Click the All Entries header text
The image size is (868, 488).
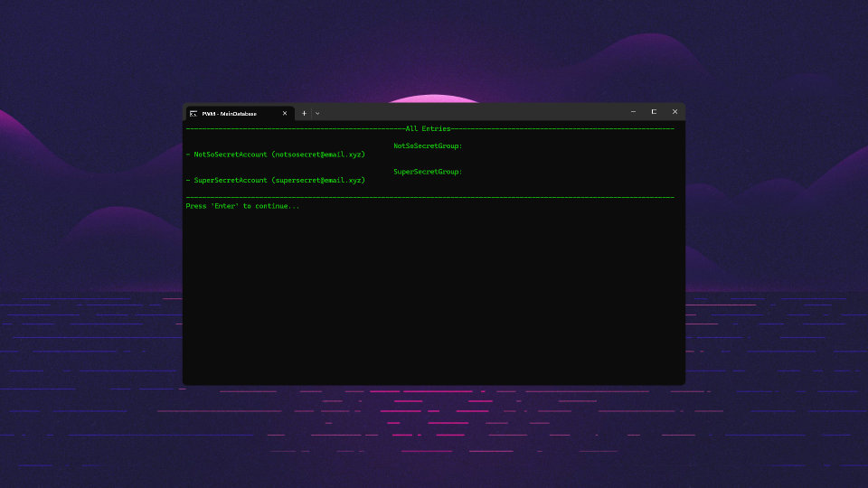(428, 129)
